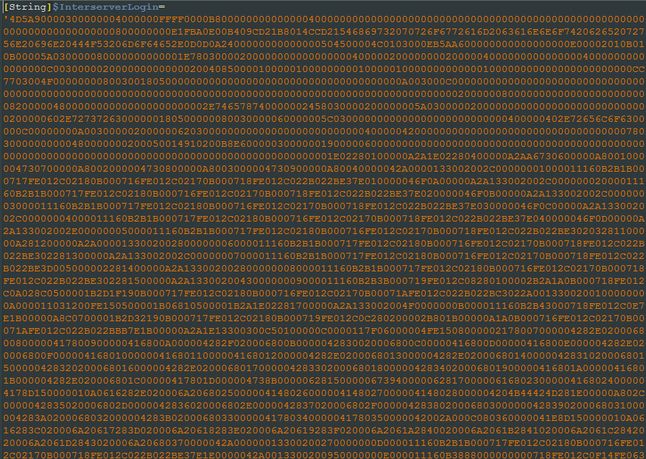Screen dimensions: 646x459
Task: Click the line beginning 0006800F000004168
Action: tap(325, 355)
